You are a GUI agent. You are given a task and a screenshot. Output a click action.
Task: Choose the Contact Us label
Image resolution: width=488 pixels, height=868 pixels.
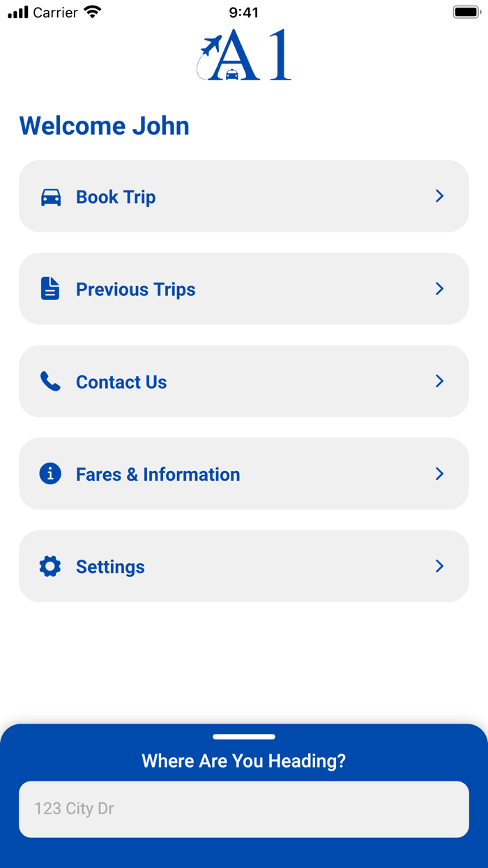121,382
